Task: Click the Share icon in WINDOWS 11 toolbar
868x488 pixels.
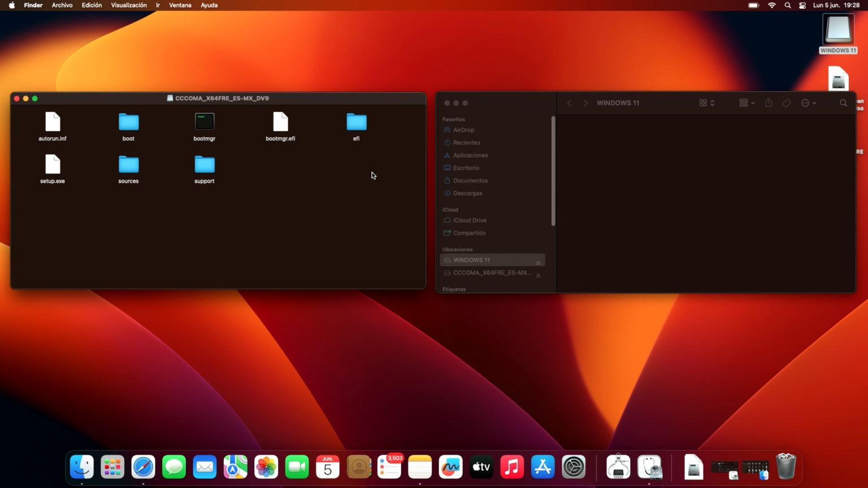Action: [769, 103]
